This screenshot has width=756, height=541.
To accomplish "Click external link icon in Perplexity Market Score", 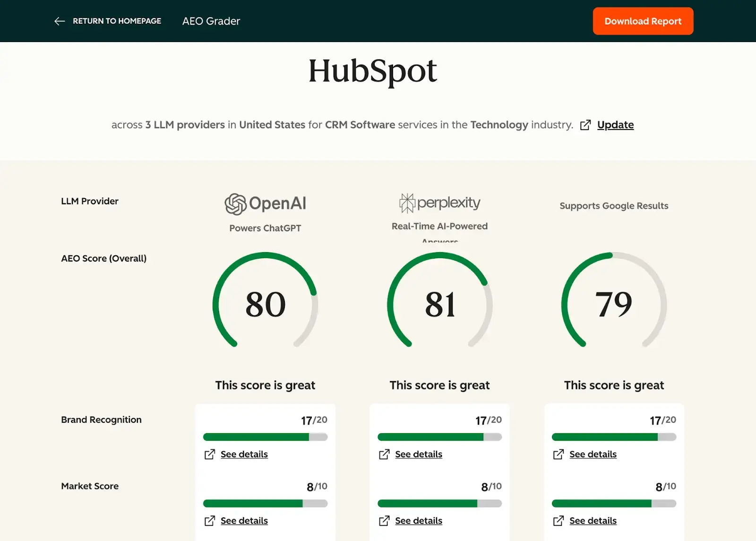I will pyautogui.click(x=384, y=521).
